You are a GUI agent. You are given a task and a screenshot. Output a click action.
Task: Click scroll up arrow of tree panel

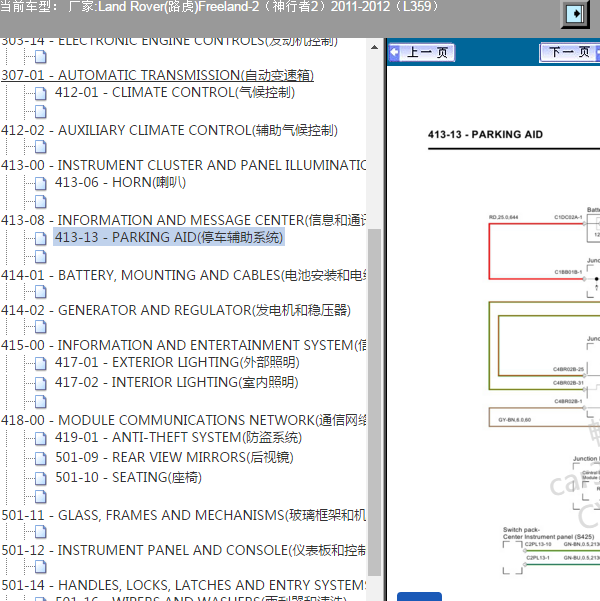(375, 48)
